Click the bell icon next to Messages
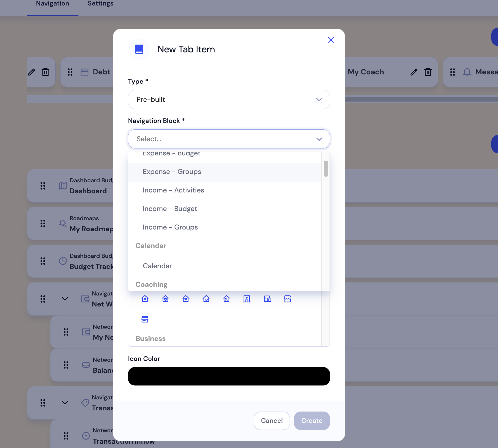This screenshot has width=498, height=448. 467,72
